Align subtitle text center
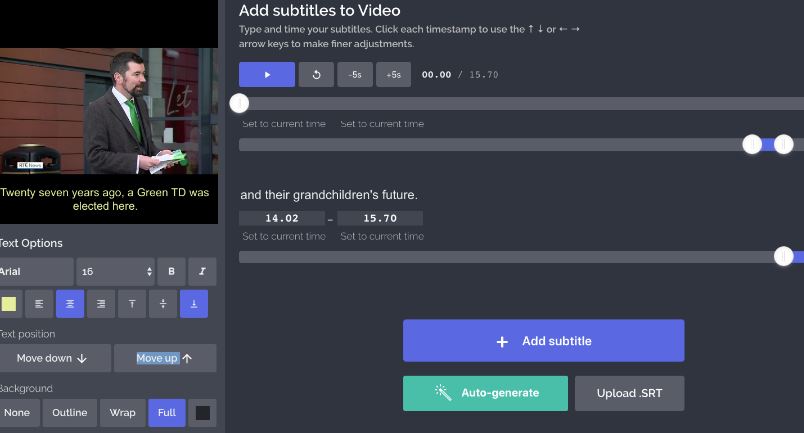This screenshot has height=433, width=804. click(x=70, y=304)
